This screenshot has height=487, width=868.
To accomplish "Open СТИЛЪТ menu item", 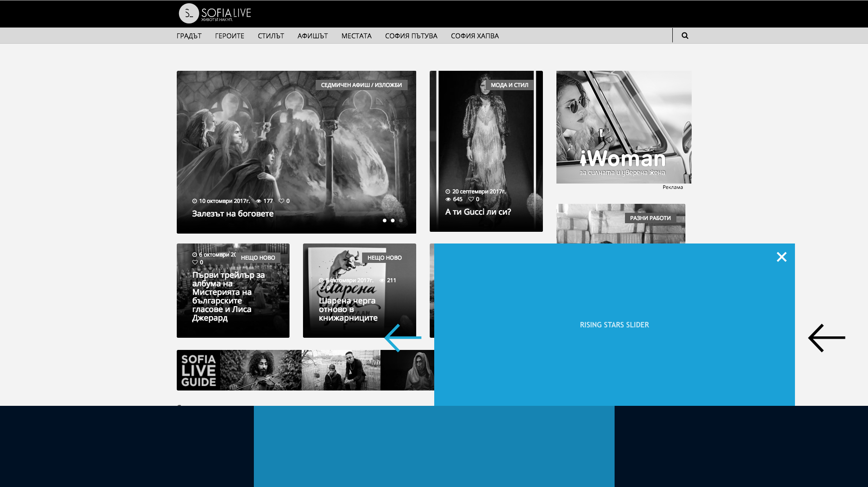I will pos(271,36).
